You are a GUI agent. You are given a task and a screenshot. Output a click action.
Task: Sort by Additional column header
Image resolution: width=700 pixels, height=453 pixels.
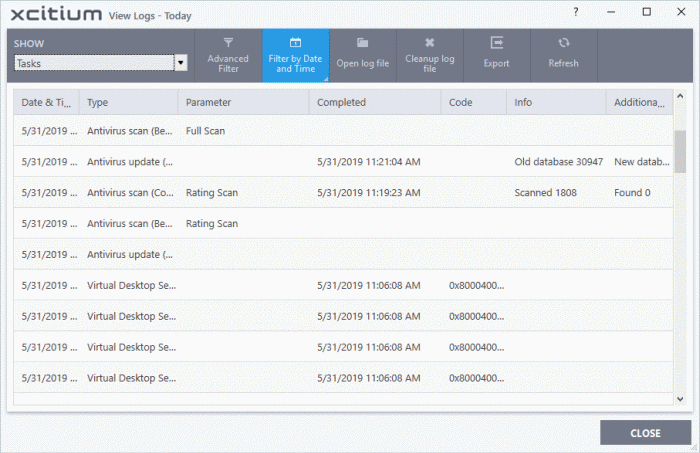[x=640, y=103]
